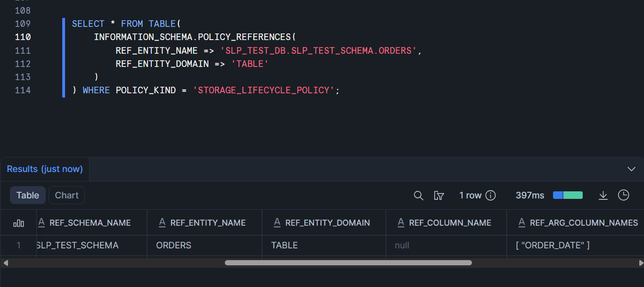Click the query duration profile bar

pos(568,195)
